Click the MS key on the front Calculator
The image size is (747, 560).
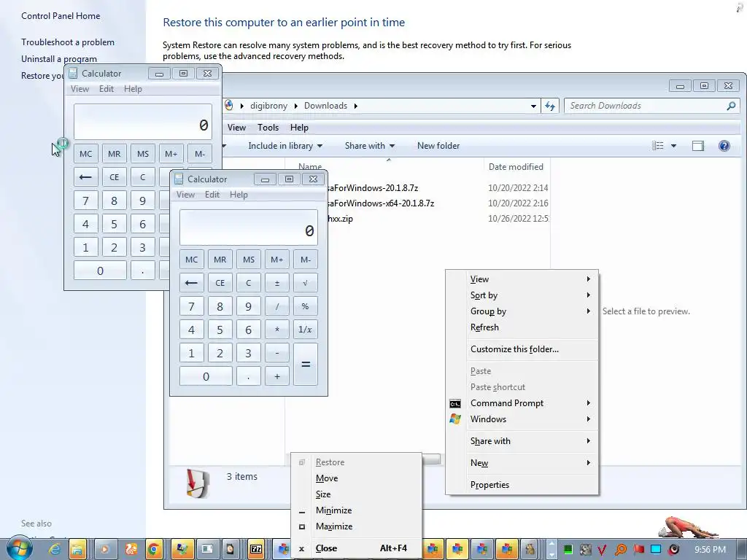pyautogui.click(x=249, y=260)
